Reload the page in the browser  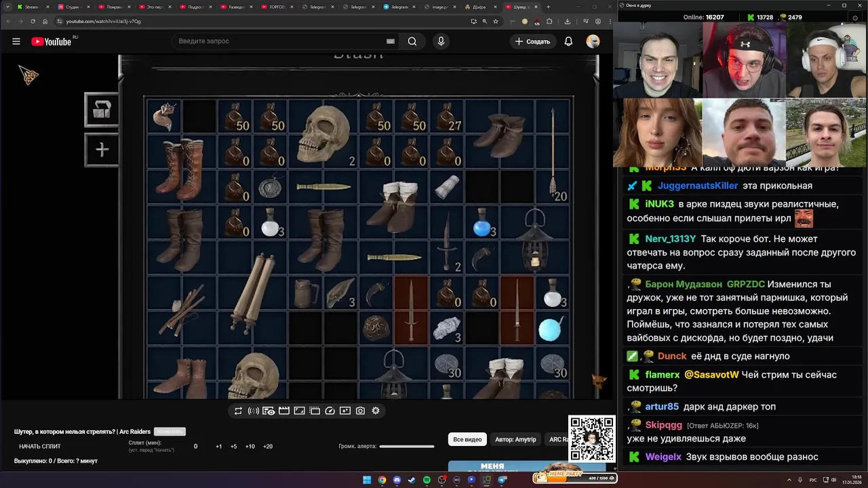[33, 21]
